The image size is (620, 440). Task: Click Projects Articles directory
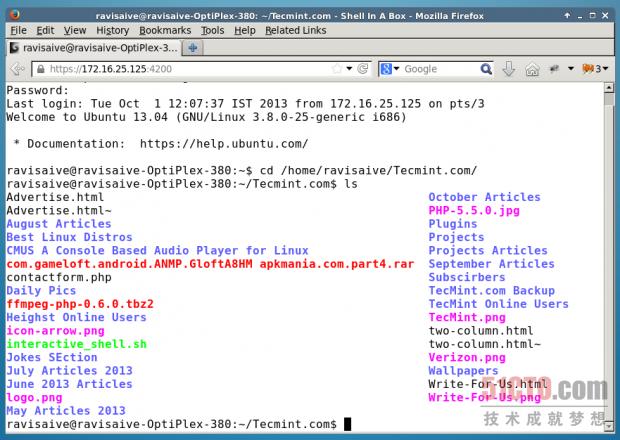(488, 251)
